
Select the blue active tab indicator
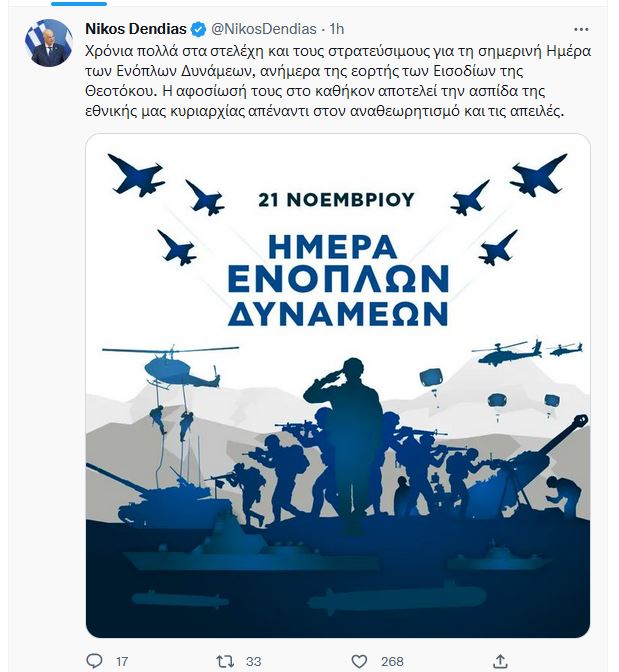pos(79,3)
